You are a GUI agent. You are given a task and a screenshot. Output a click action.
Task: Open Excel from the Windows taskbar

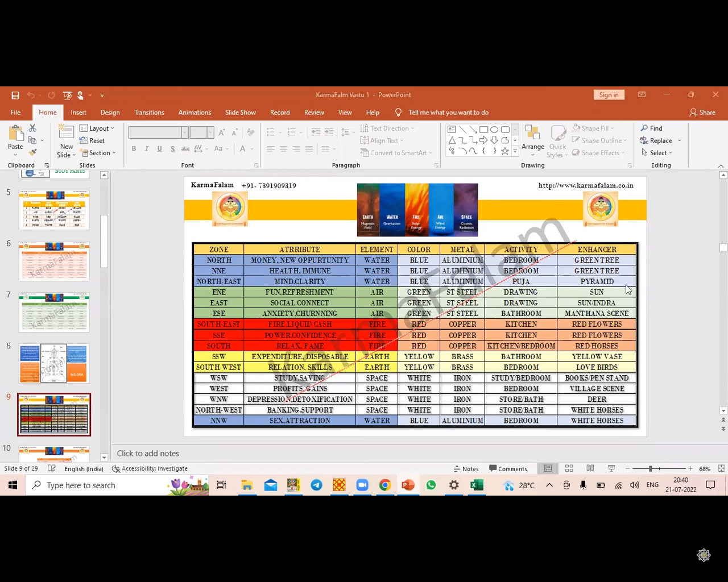(x=477, y=485)
